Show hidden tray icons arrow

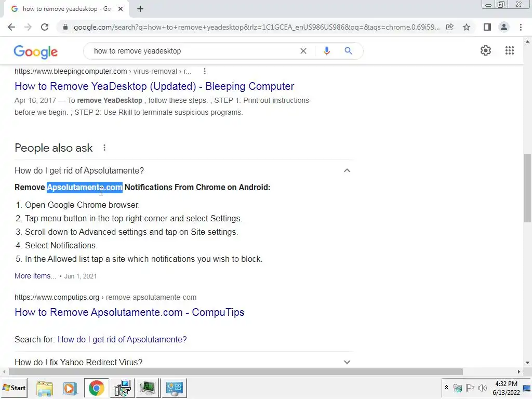[446, 388]
